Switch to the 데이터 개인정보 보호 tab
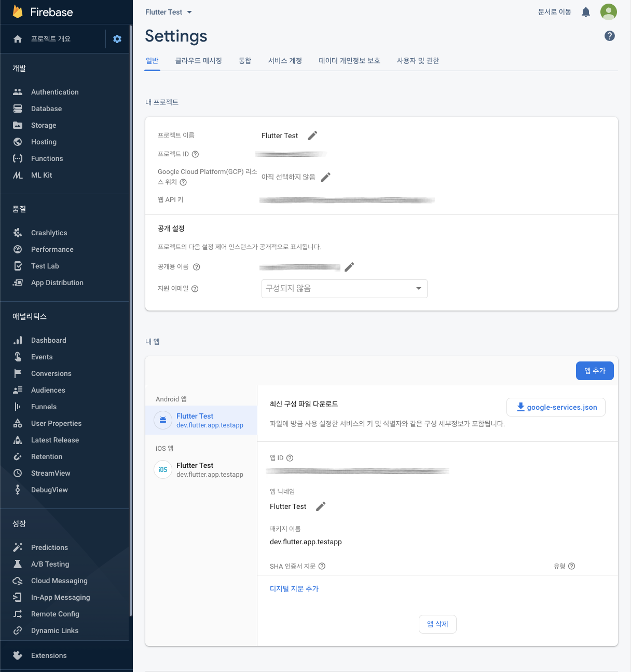This screenshot has width=631, height=672. (349, 61)
